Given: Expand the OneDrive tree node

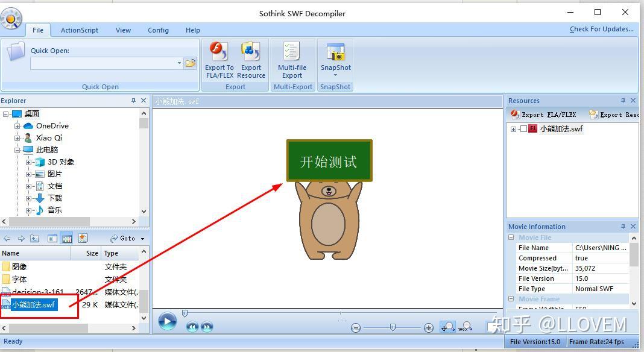Looking at the screenshot, I should (17, 126).
